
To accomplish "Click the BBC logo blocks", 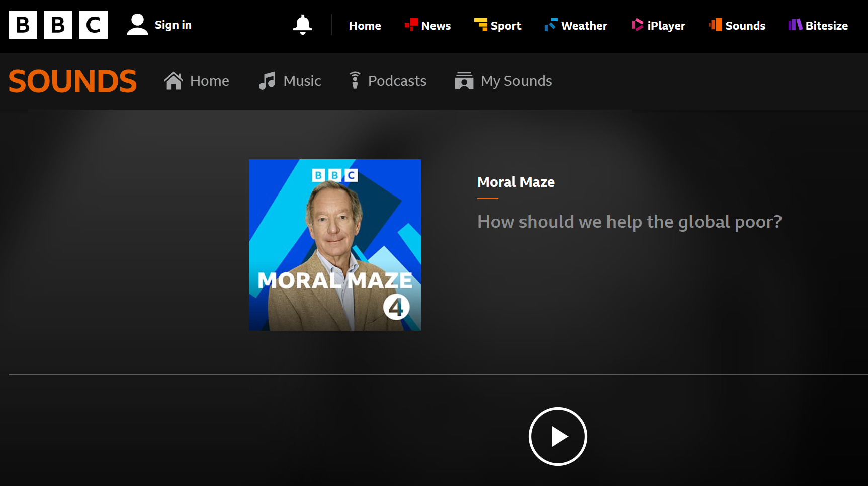I will [58, 25].
